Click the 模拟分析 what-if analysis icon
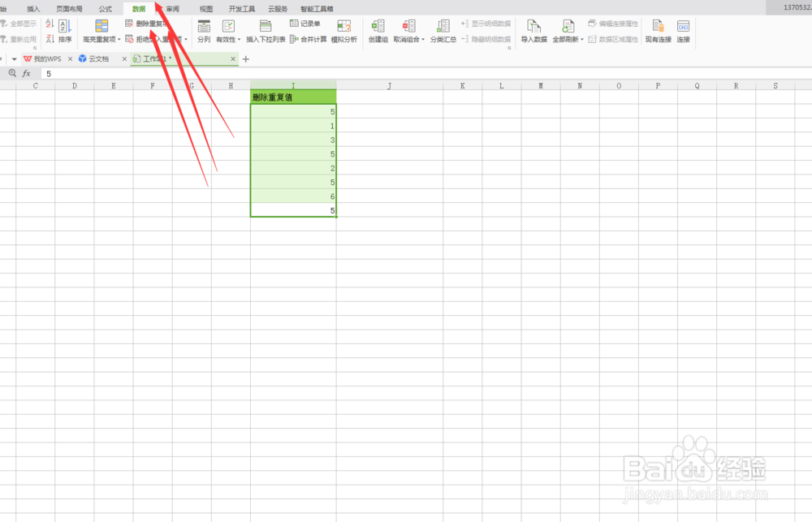The width and height of the screenshot is (812, 522). pyautogui.click(x=343, y=27)
